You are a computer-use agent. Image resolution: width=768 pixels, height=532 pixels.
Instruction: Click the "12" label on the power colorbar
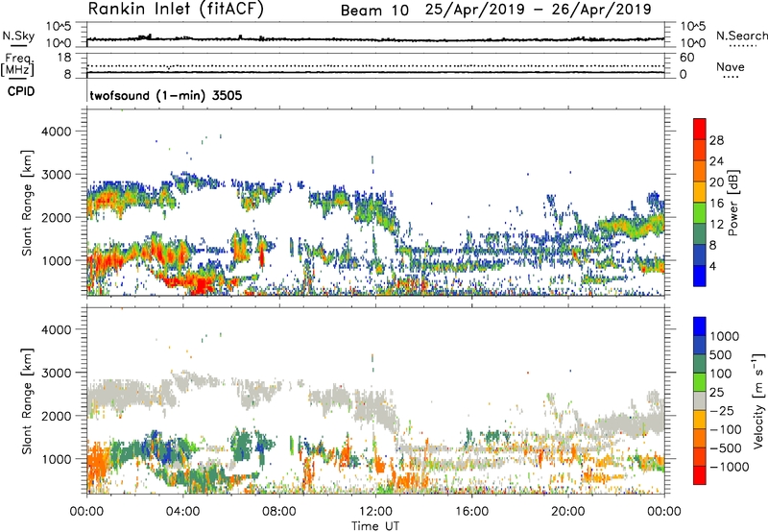pyautogui.click(x=716, y=225)
